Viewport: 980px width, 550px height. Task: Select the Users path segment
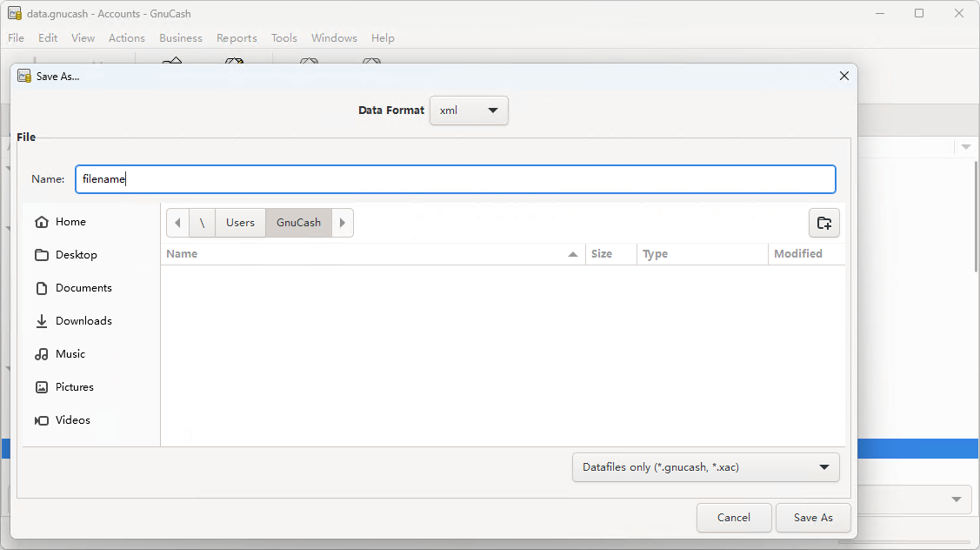[240, 223]
